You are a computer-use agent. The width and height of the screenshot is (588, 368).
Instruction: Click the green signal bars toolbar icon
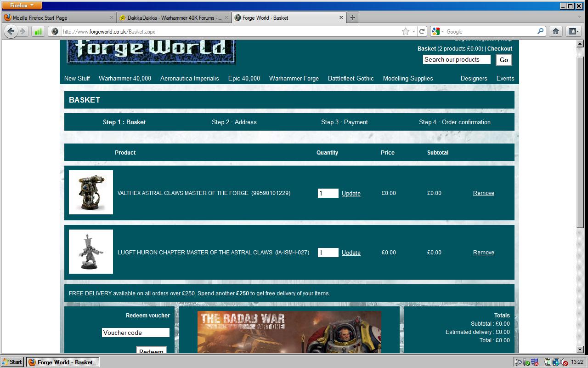38,31
